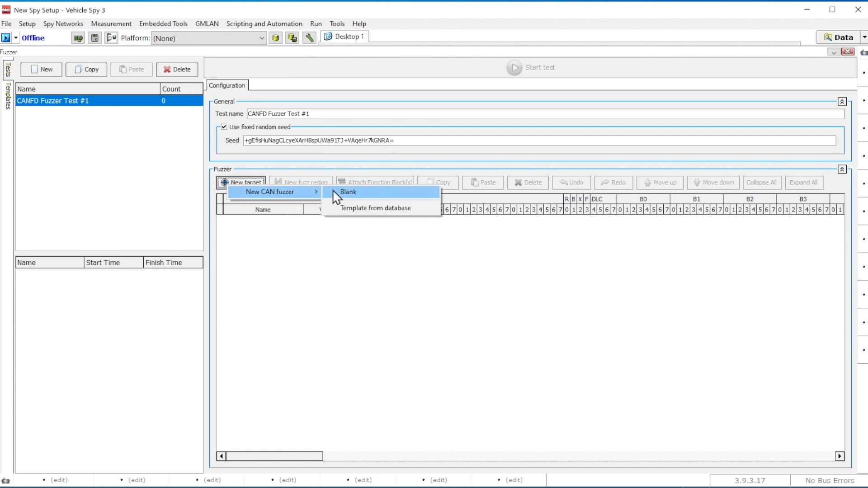
Task: Click the horizontal scrollbar thumb
Action: coord(274,456)
